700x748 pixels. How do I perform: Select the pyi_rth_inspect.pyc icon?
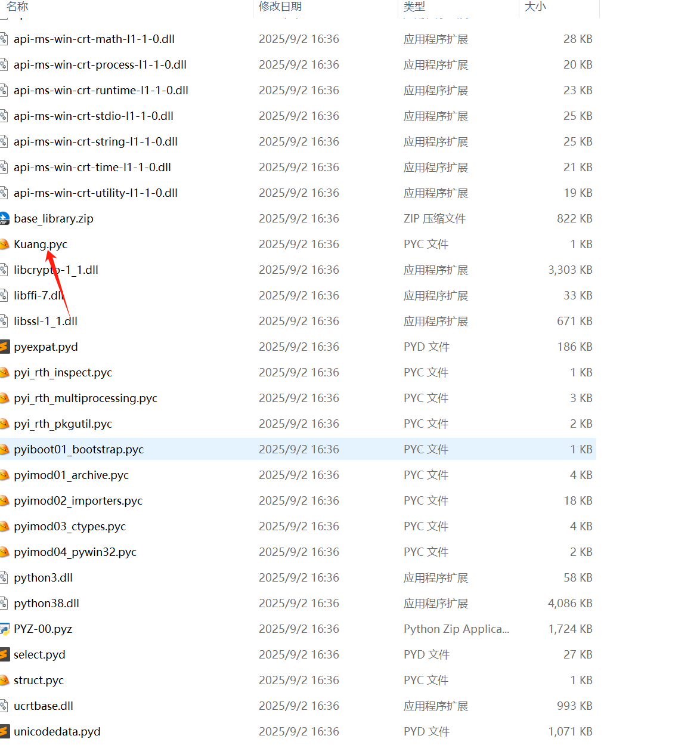point(4,373)
